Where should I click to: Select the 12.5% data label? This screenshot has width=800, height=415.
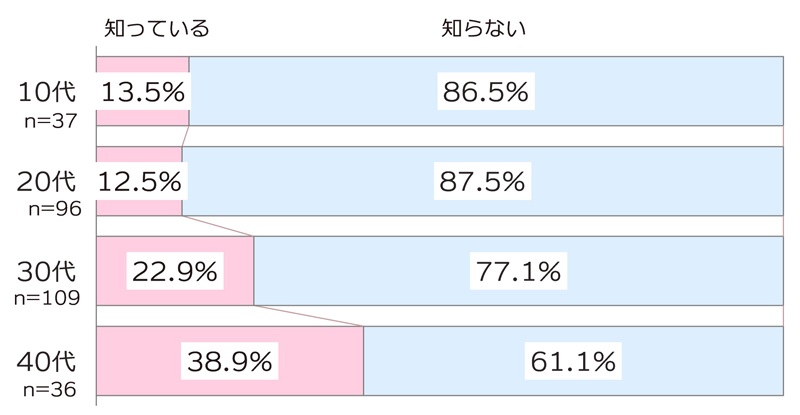click(139, 181)
